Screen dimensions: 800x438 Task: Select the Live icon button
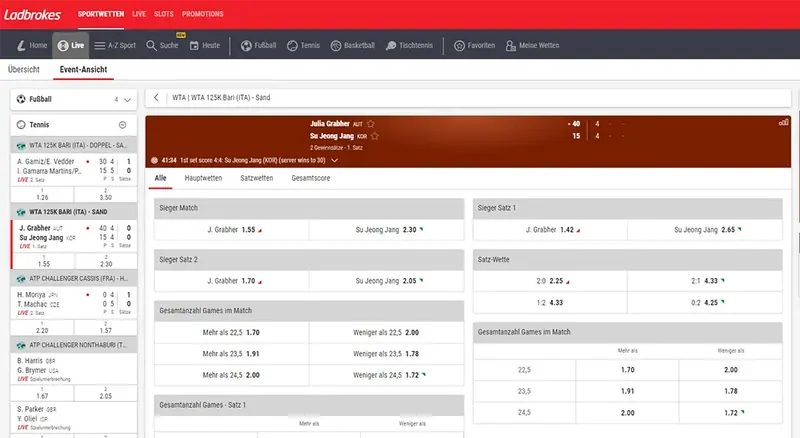tap(63, 45)
